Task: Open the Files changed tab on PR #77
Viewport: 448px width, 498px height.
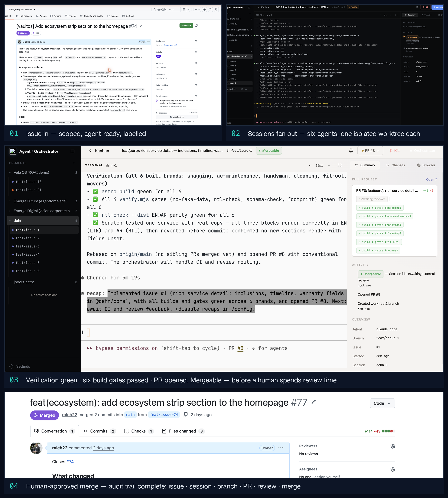Action: pos(183,431)
